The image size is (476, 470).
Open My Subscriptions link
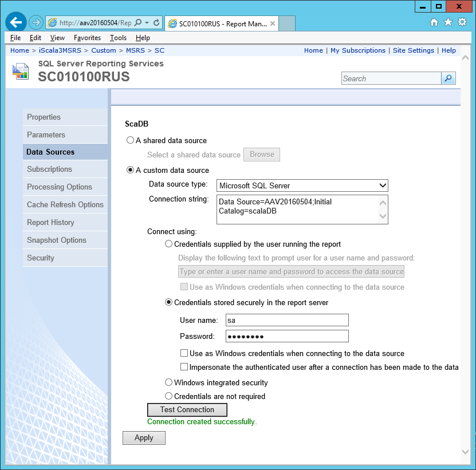click(x=358, y=50)
